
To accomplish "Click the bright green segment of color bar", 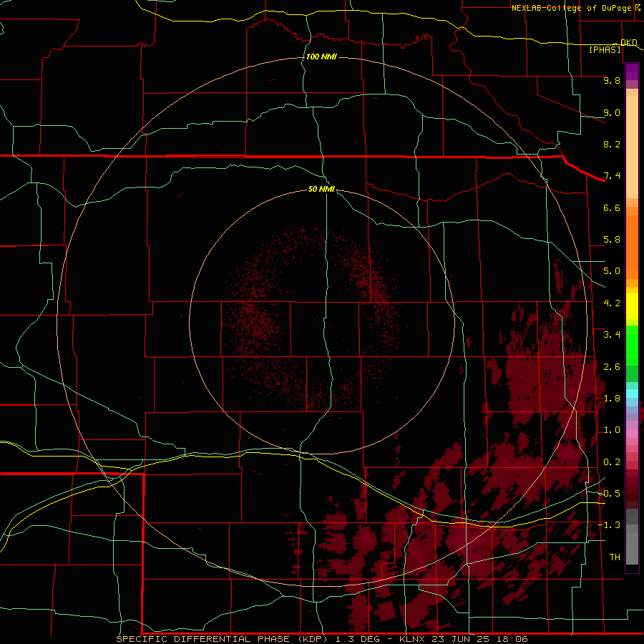I will click(x=632, y=345).
